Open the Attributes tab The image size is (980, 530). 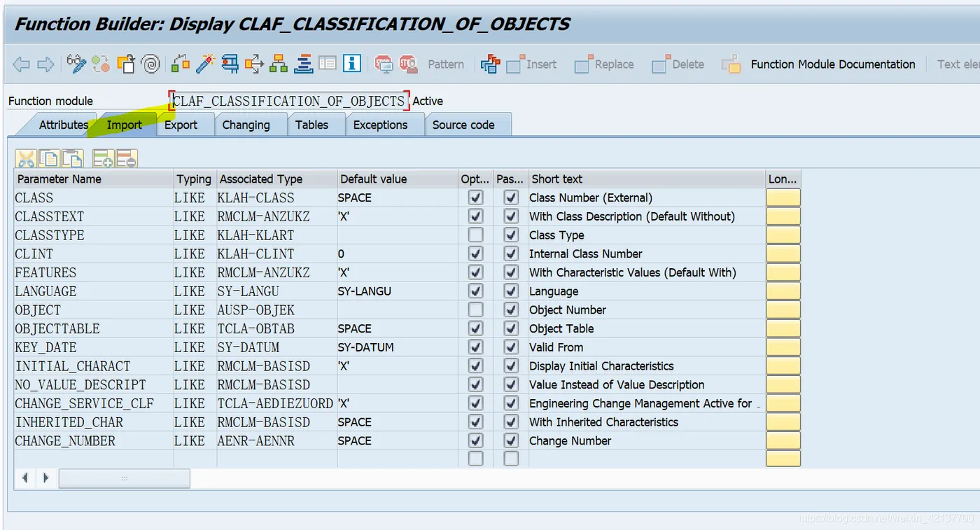pos(63,125)
